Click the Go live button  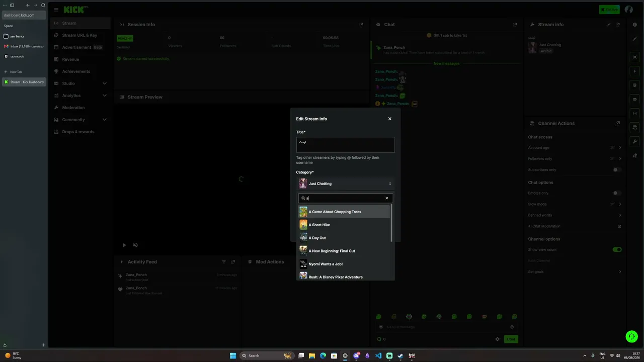pyautogui.click(x=609, y=10)
